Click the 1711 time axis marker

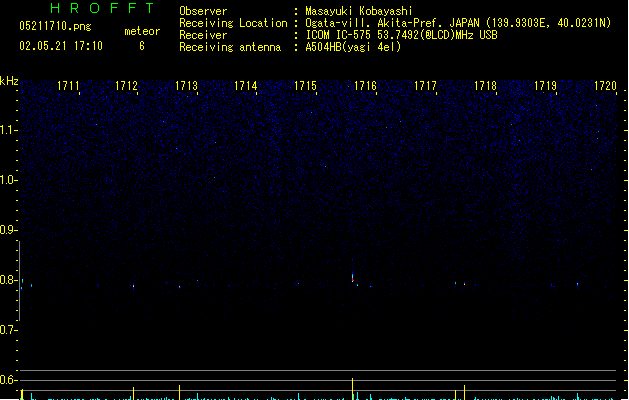68,86
